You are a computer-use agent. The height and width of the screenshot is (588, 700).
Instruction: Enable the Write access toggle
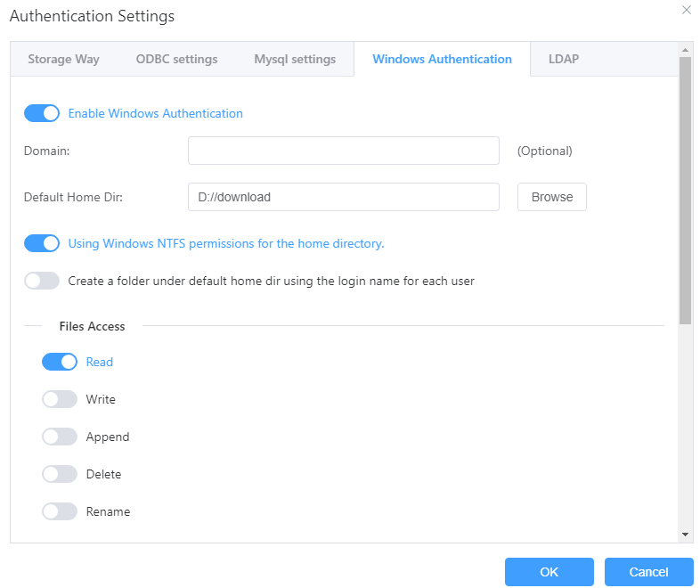coord(60,399)
